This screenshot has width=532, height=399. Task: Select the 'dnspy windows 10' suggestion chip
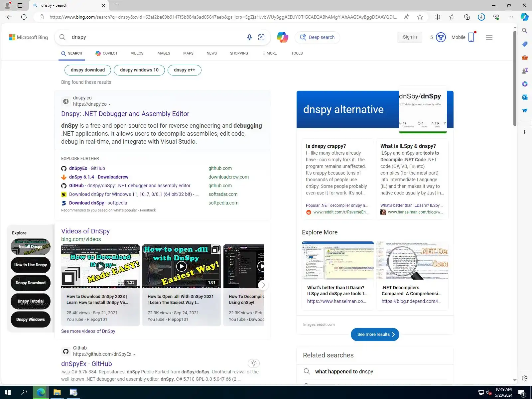[139, 70]
